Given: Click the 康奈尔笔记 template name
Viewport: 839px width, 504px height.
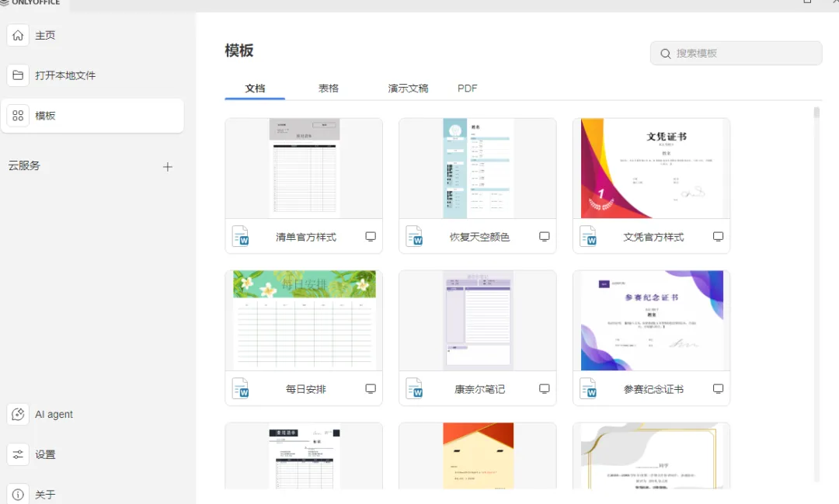Looking at the screenshot, I should click(x=479, y=389).
